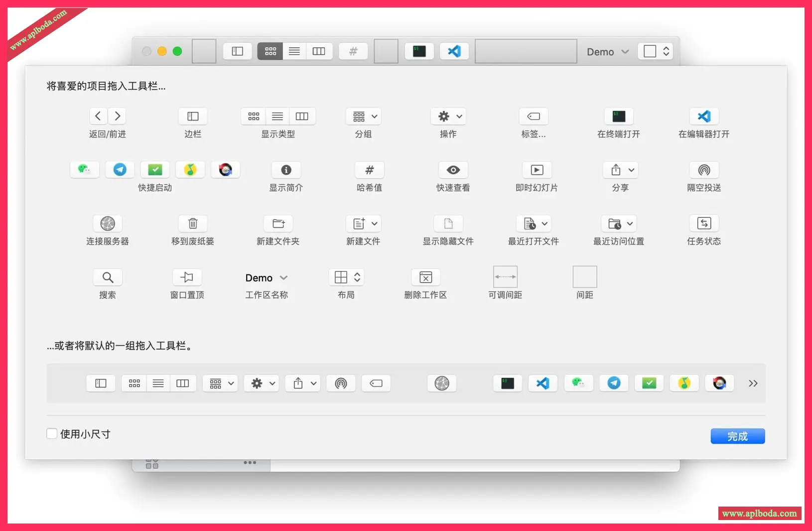Image resolution: width=812 pixels, height=531 pixels.
Task: Click the hash value (哈希值) icon
Action: 369,170
